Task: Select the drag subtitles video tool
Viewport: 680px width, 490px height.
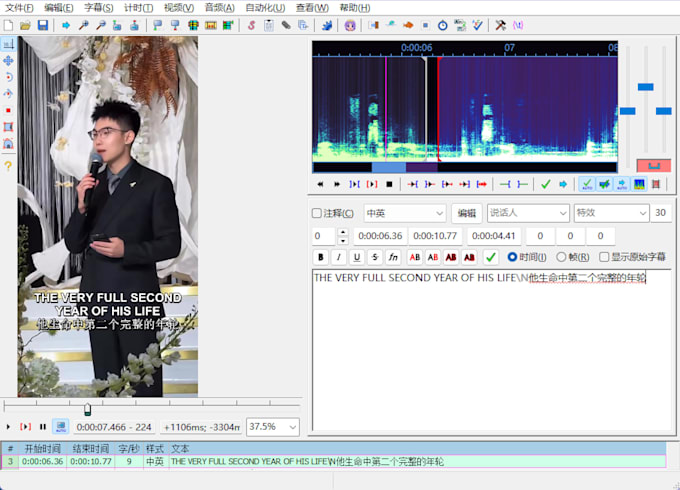Action: [x=8, y=60]
